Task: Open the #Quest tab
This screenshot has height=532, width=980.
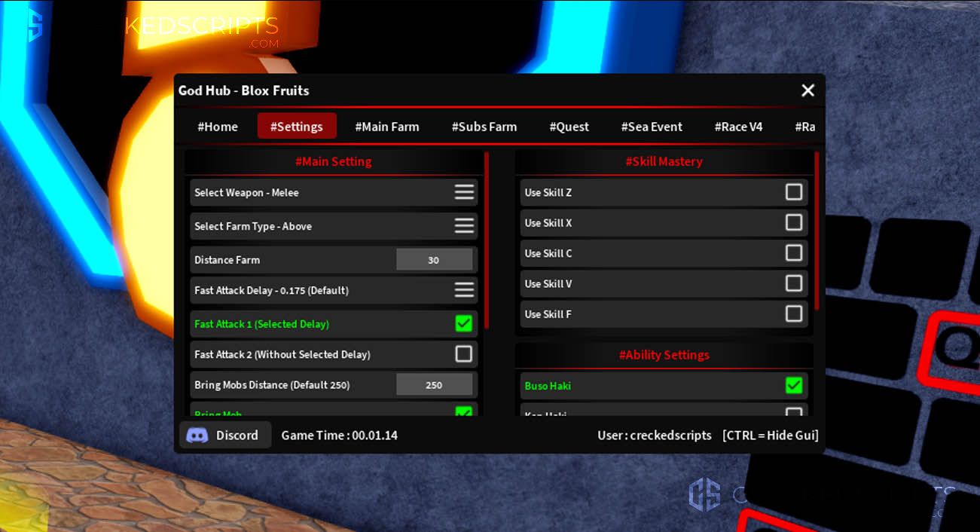Action: 569,127
